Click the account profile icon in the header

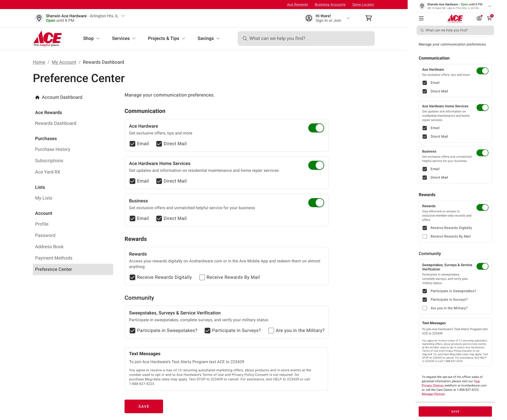coord(309,18)
